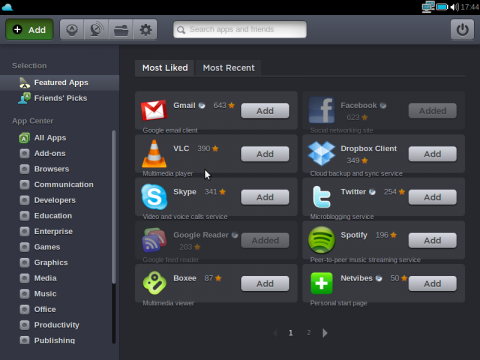
Task: Open the files folder toolbar icon
Action: [121, 30]
